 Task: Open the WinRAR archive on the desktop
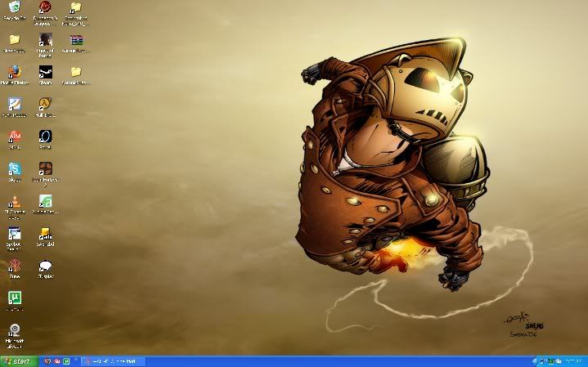(x=76, y=44)
